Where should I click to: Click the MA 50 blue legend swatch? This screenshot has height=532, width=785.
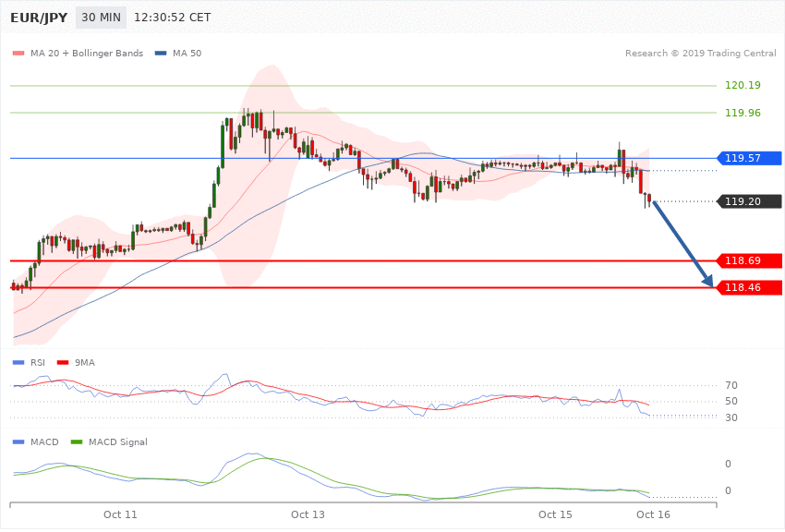click(161, 53)
